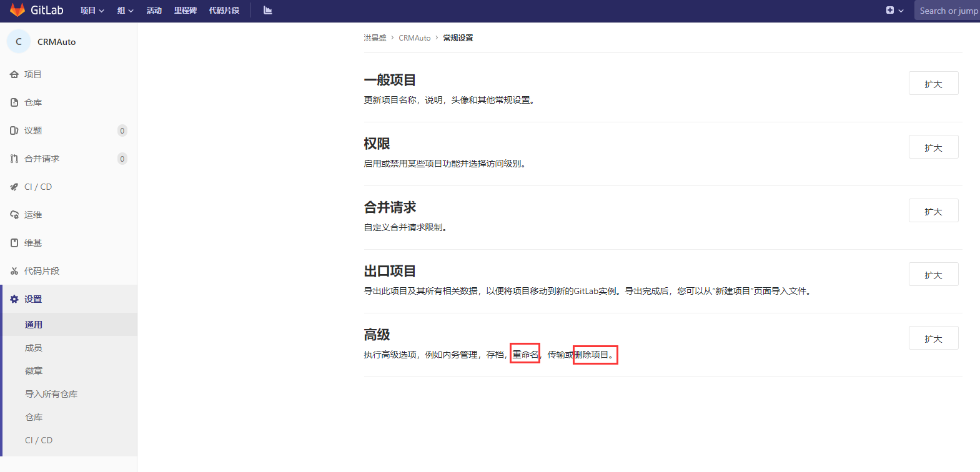Click the operations icon beside 运维
The image size is (980, 472).
click(x=14, y=215)
